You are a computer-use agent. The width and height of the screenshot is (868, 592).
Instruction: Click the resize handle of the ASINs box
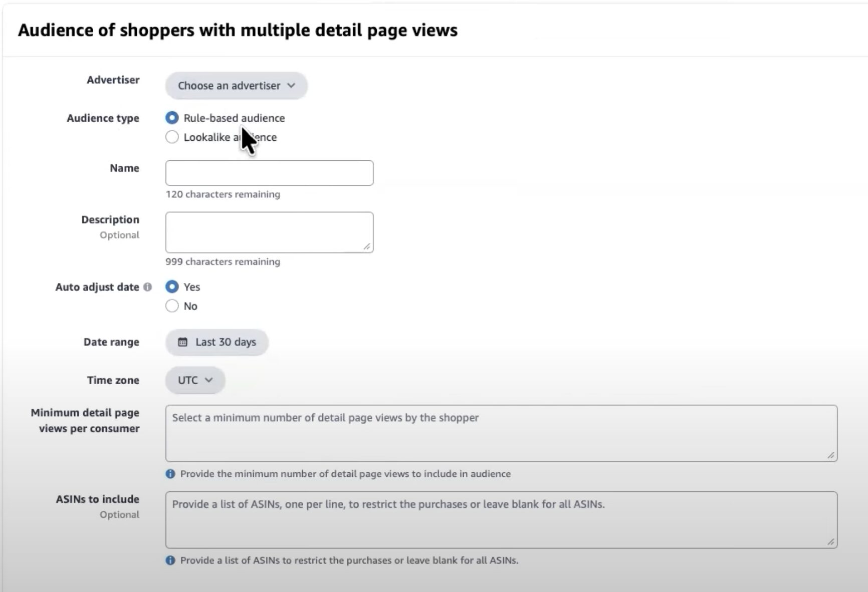(830, 541)
